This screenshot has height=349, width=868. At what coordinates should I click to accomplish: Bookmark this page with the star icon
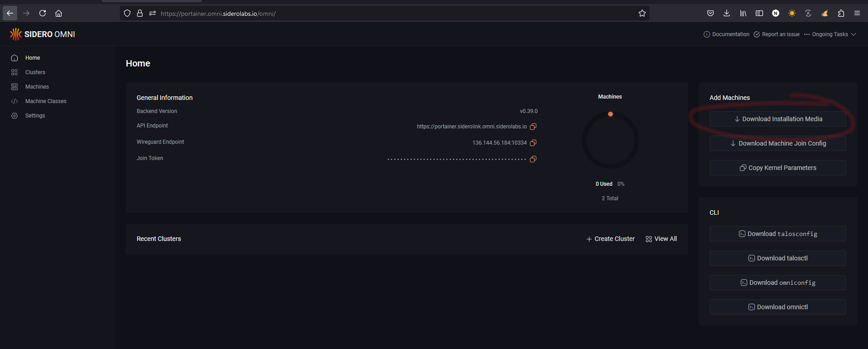pos(642,14)
